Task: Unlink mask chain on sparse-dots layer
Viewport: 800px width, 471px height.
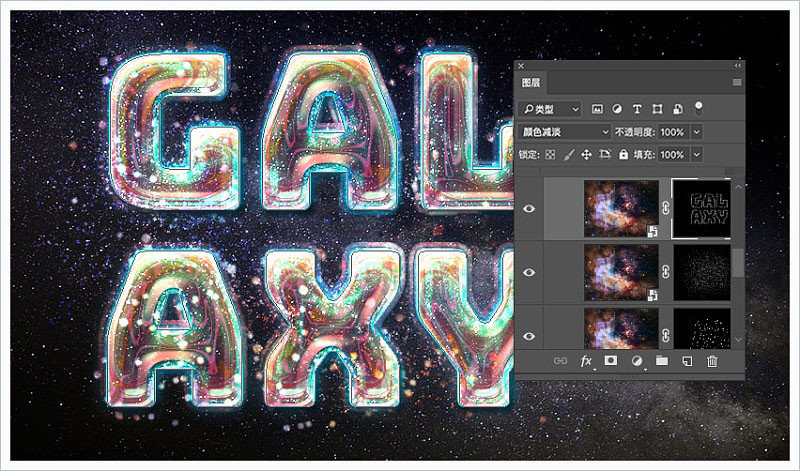Action: coord(666,336)
